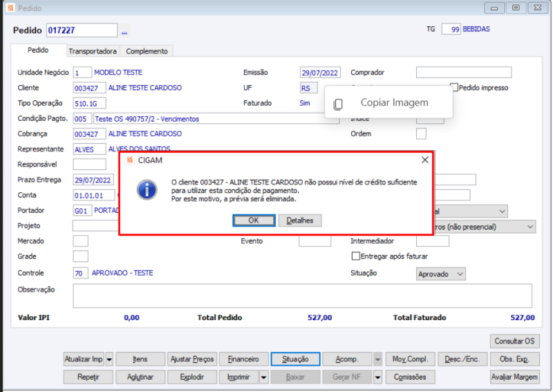
Task: Expand the não presencial dropdown
Action: pyautogui.click(x=530, y=227)
